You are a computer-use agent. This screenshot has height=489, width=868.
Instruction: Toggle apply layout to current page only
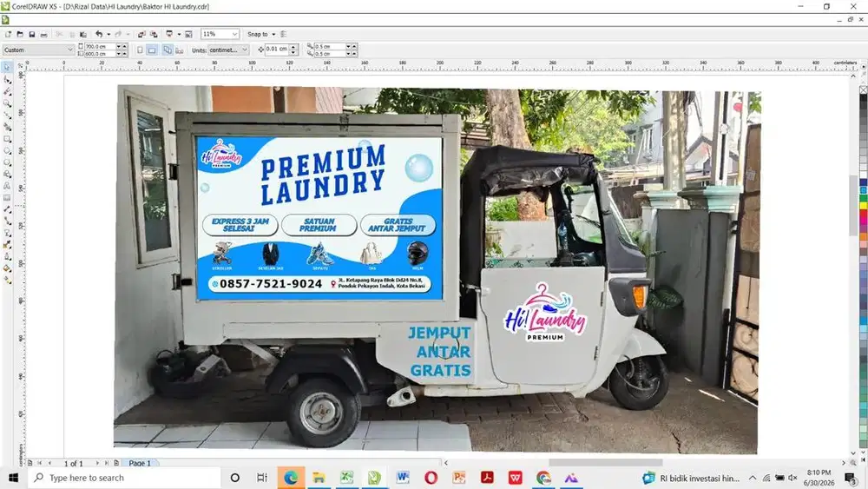coord(180,50)
